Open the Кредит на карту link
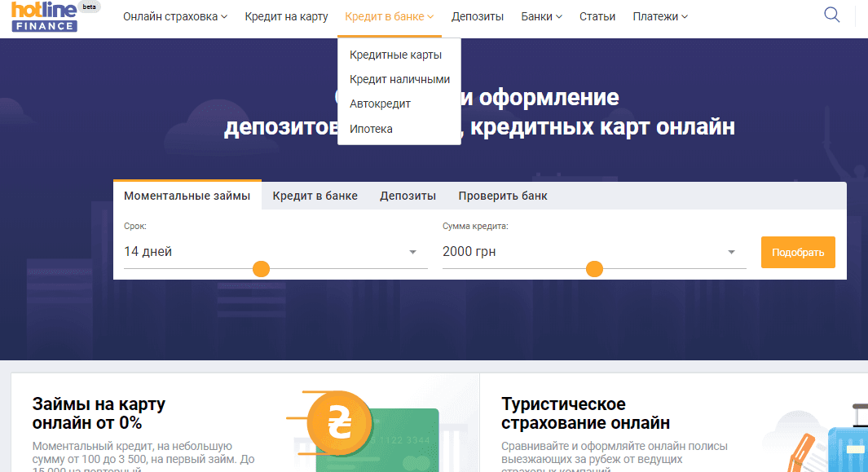This screenshot has height=472, width=868. click(286, 16)
